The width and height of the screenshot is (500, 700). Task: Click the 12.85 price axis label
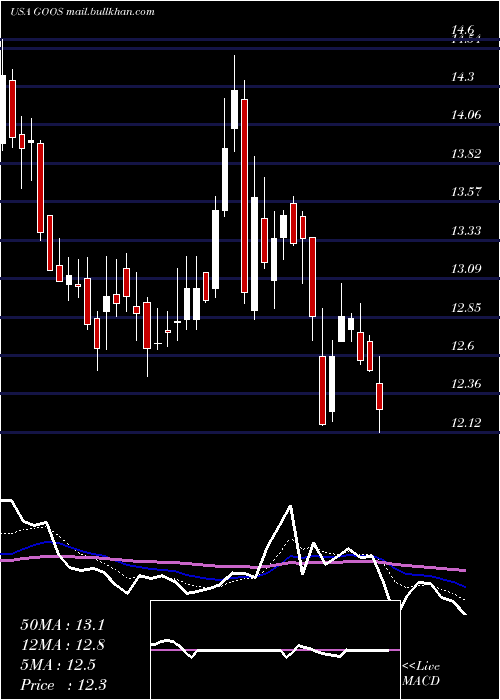click(466, 308)
